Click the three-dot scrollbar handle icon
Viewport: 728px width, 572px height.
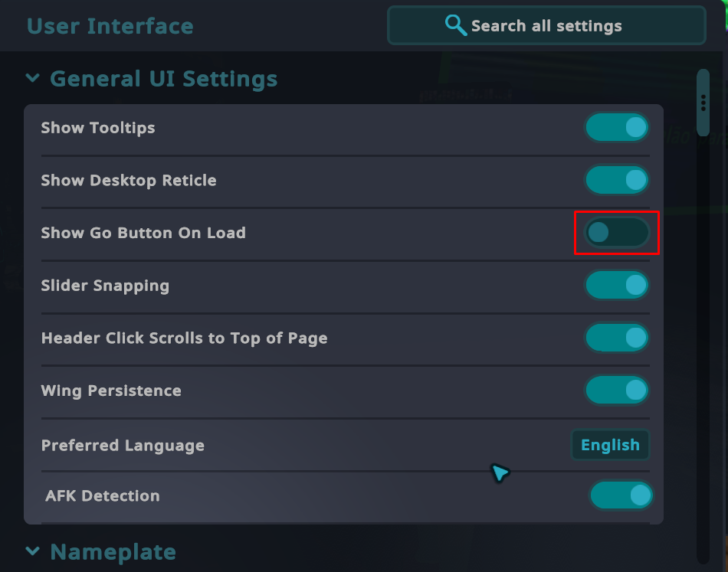coord(703,103)
